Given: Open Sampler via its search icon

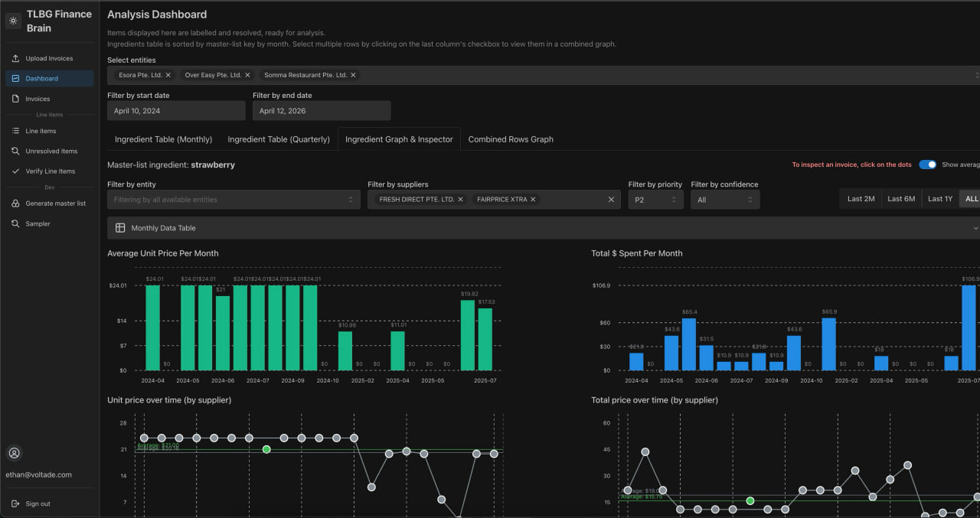Looking at the screenshot, I should pyautogui.click(x=17, y=223).
